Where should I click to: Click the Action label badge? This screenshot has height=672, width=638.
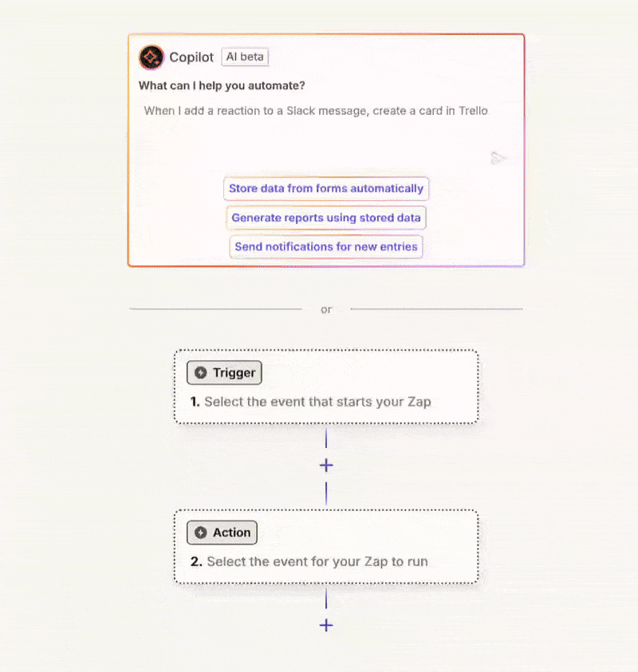(x=223, y=532)
